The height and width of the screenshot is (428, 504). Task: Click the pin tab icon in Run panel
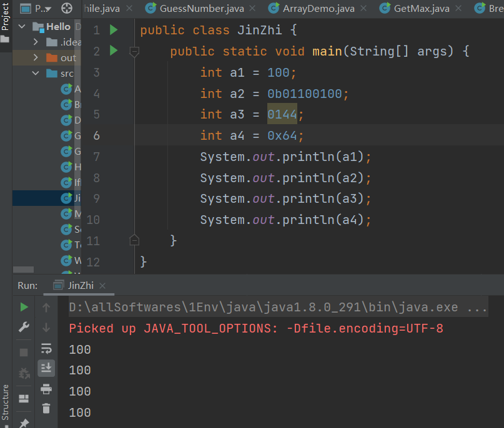pyautogui.click(x=24, y=423)
